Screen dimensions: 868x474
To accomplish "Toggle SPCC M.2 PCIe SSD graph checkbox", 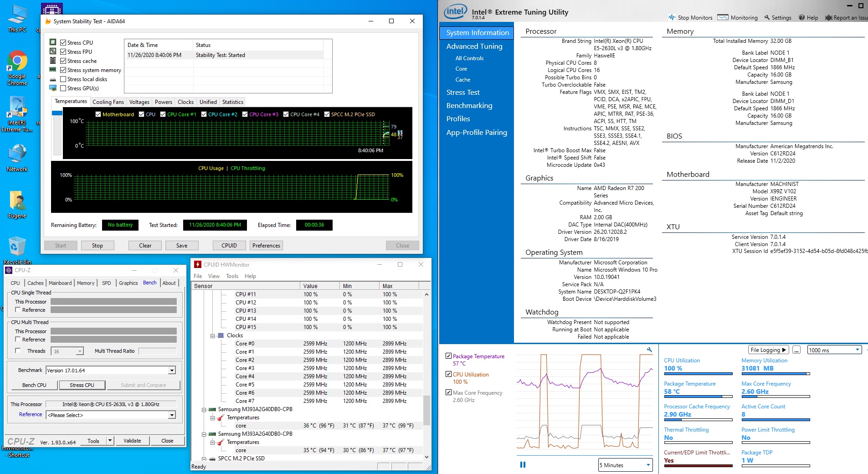I will (327, 114).
